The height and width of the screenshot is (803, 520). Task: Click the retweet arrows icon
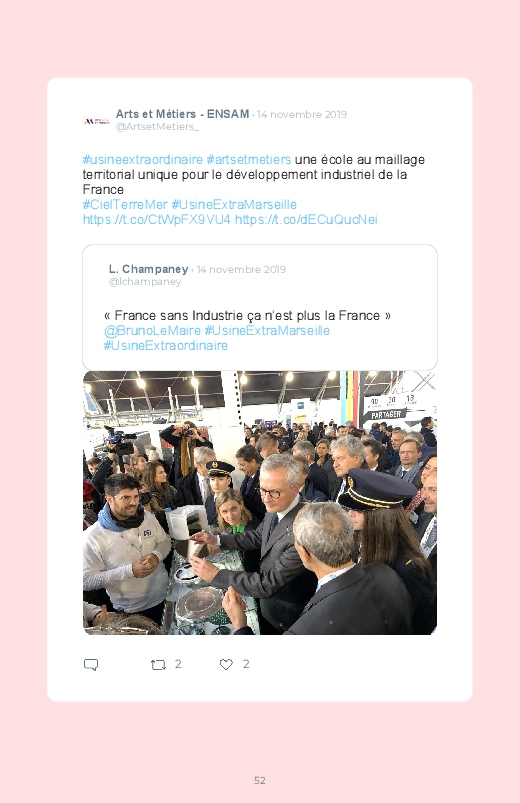158,665
